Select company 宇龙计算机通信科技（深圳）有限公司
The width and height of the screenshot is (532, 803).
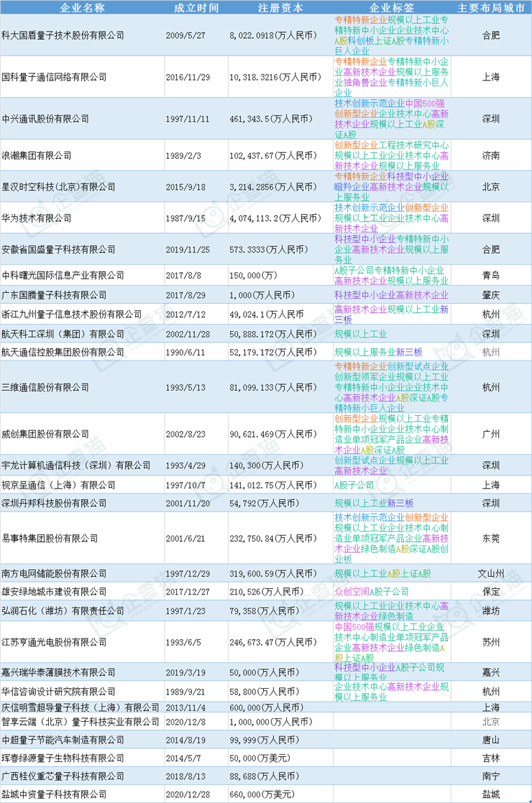pyautogui.click(x=76, y=465)
